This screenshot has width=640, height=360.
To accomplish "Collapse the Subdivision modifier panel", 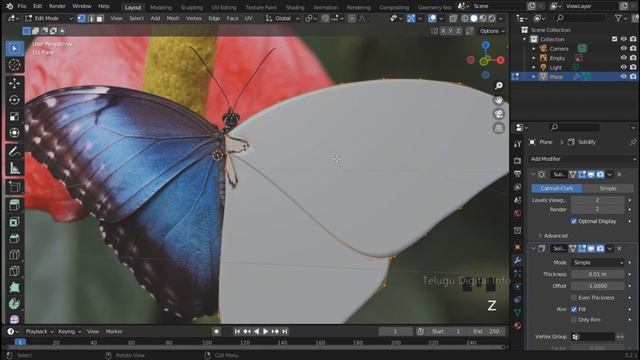I will (533, 174).
